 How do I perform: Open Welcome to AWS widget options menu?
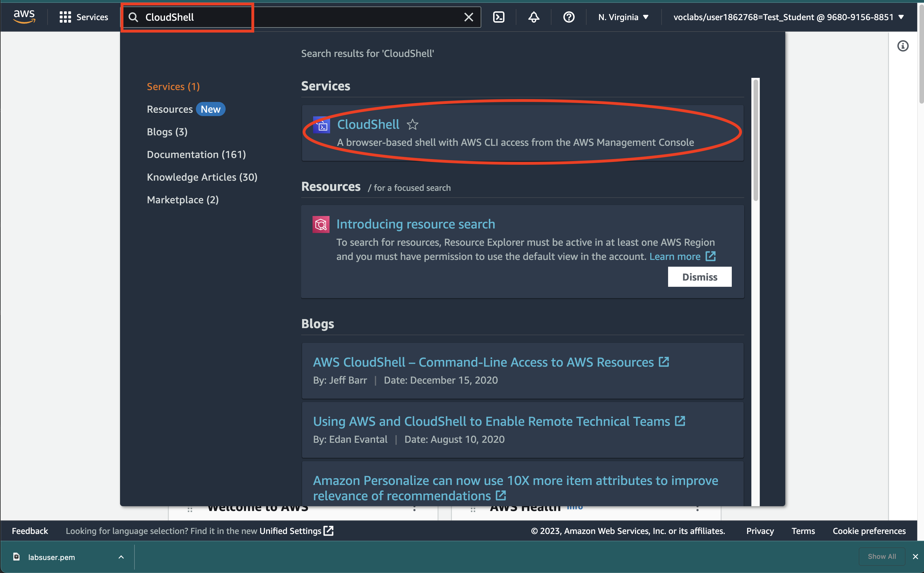(x=414, y=508)
